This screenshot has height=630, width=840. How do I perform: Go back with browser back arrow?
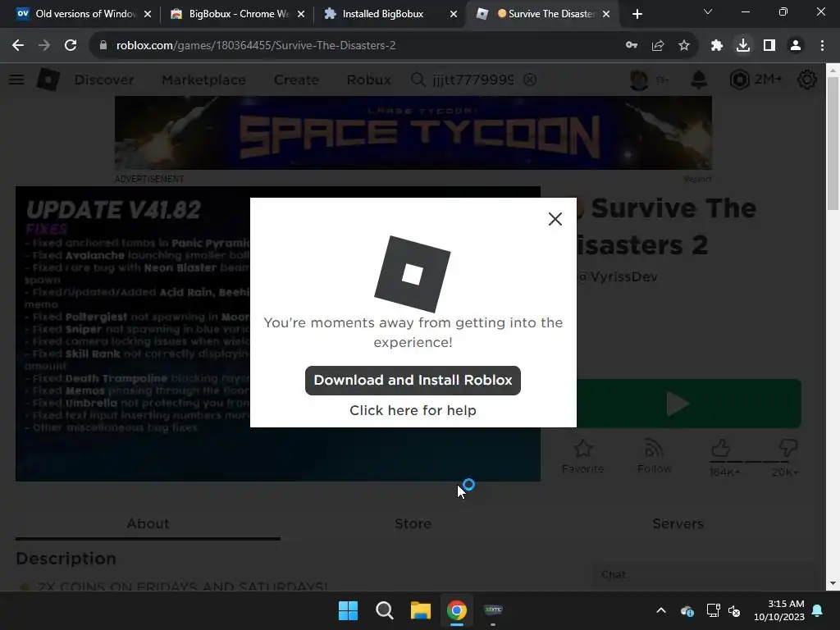(x=18, y=46)
